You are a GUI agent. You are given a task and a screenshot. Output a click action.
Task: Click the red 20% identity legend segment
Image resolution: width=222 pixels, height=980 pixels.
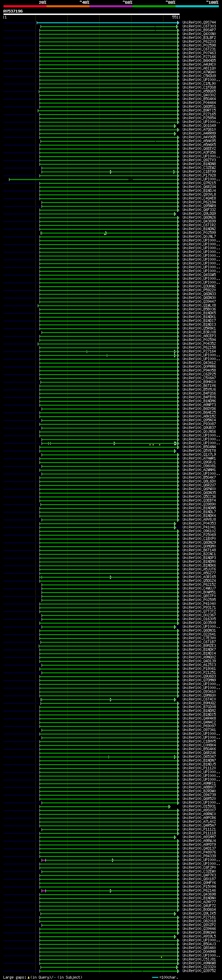point(25,6)
